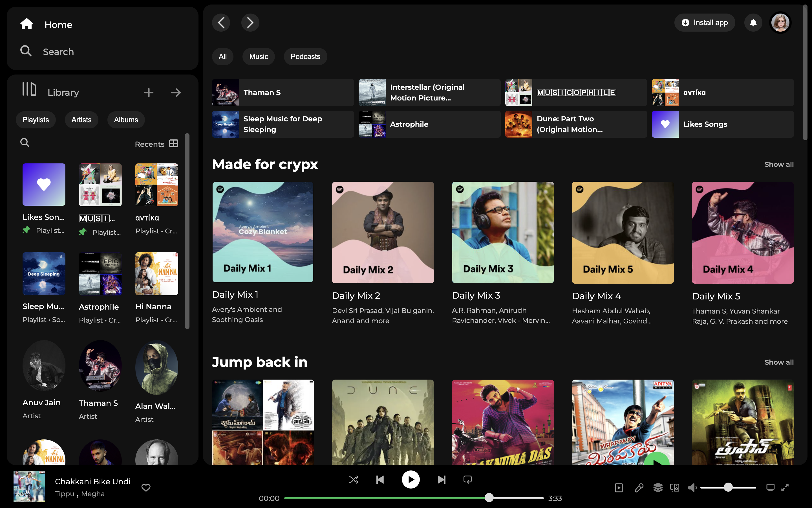
Task: Click Install app button
Action: (x=705, y=23)
